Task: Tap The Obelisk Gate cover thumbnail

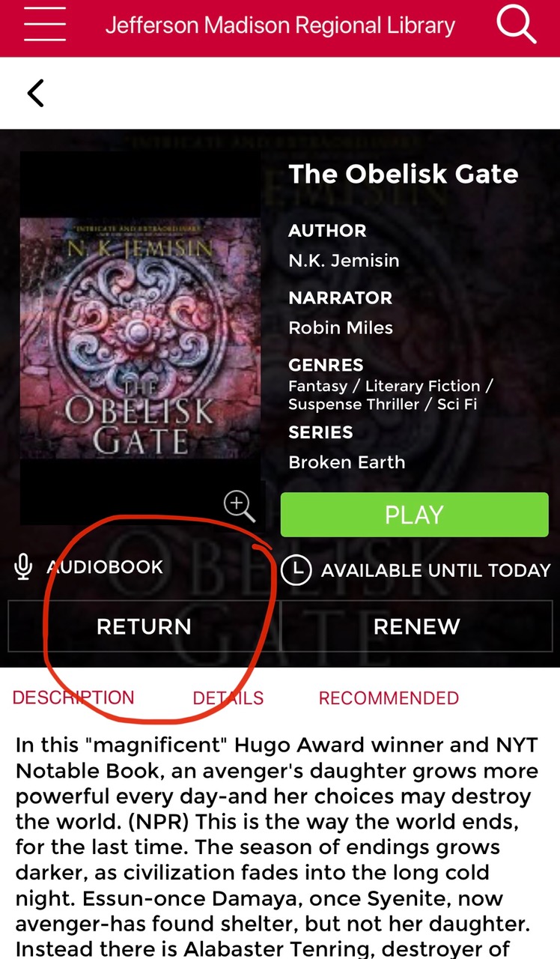Action: pyautogui.click(x=141, y=338)
